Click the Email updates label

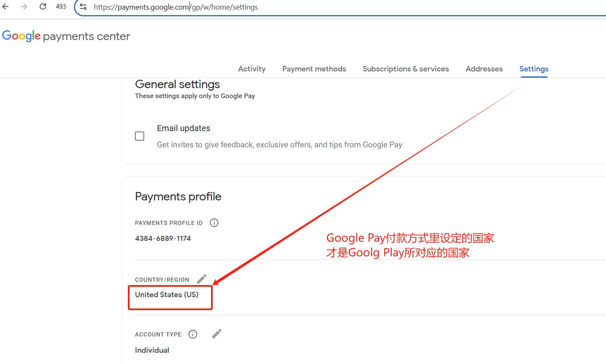coord(183,128)
